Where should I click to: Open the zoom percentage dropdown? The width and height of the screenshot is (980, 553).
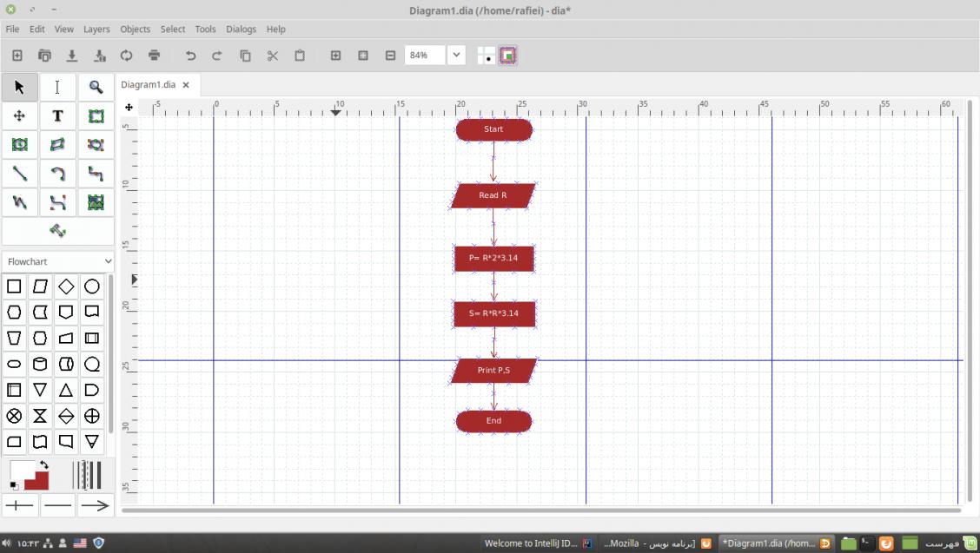coord(457,56)
